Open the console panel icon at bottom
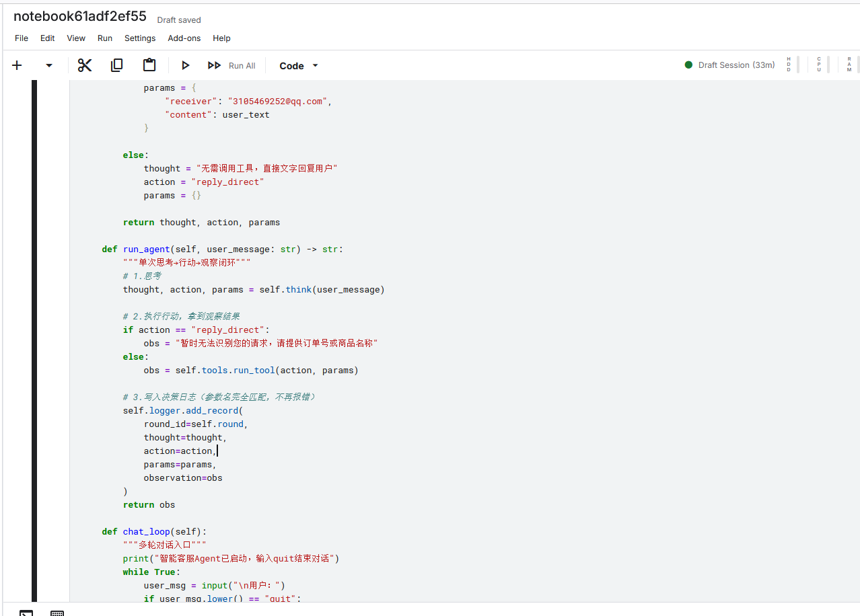 pyautogui.click(x=26, y=613)
